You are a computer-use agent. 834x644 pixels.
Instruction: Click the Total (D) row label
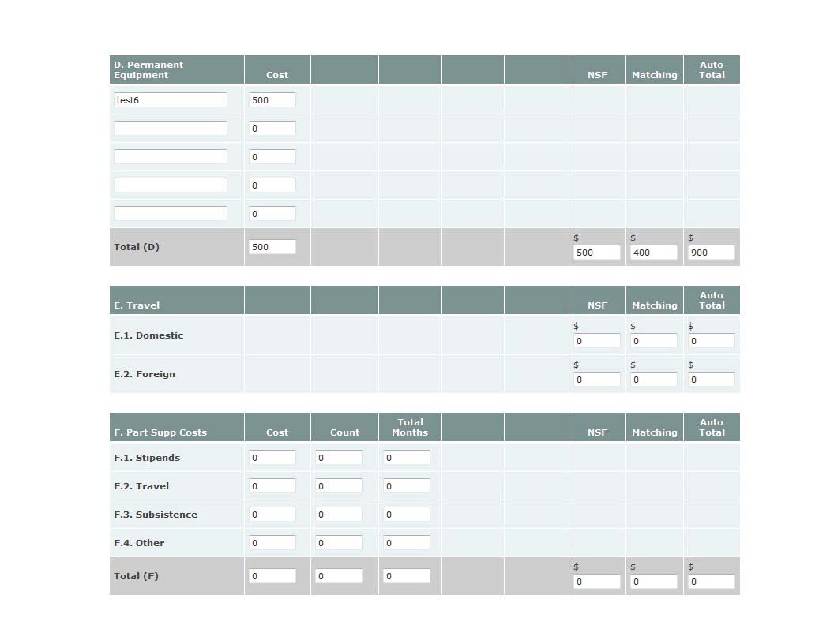137,246
